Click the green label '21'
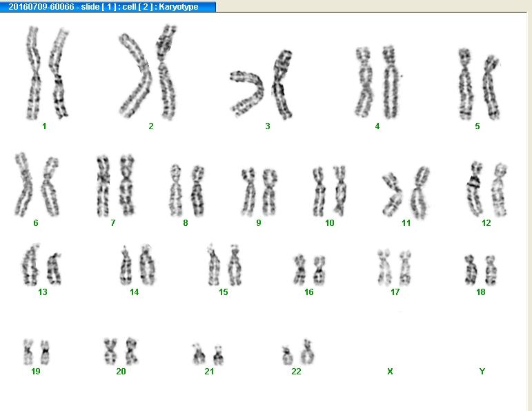The image size is (532, 411). (x=209, y=371)
